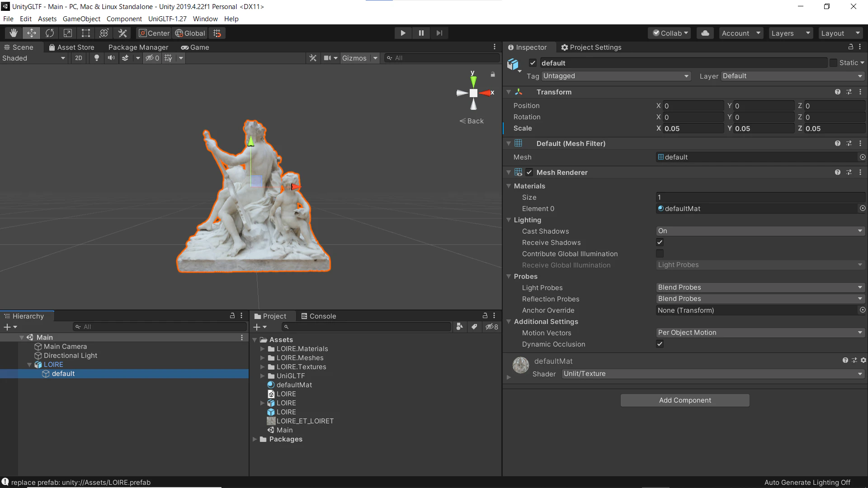This screenshot has height=488, width=868.
Task: Check Contribute Global Illumination
Action: click(660, 253)
